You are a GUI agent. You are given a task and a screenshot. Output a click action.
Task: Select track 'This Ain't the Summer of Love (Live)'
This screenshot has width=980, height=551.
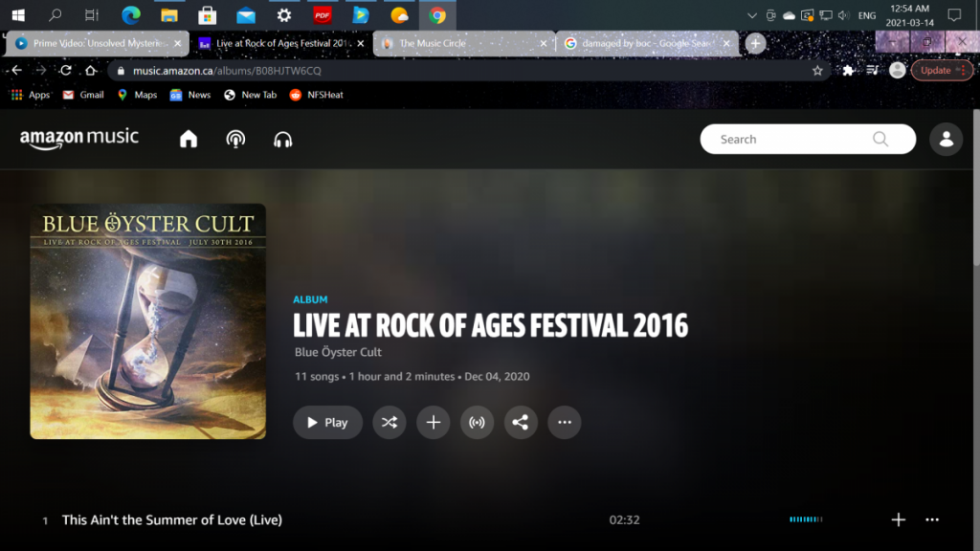pyautogui.click(x=172, y=519)
